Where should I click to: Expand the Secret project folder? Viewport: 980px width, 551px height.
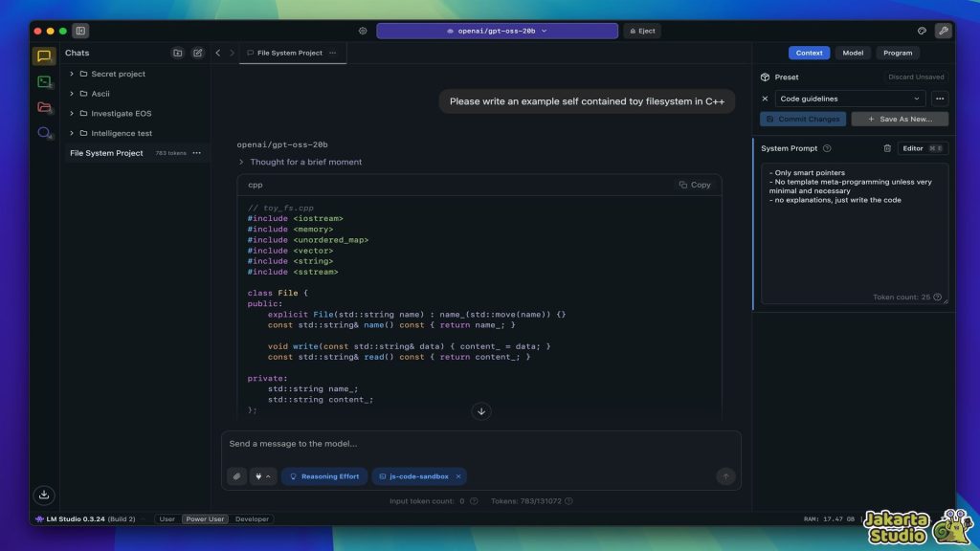point(72,74)
